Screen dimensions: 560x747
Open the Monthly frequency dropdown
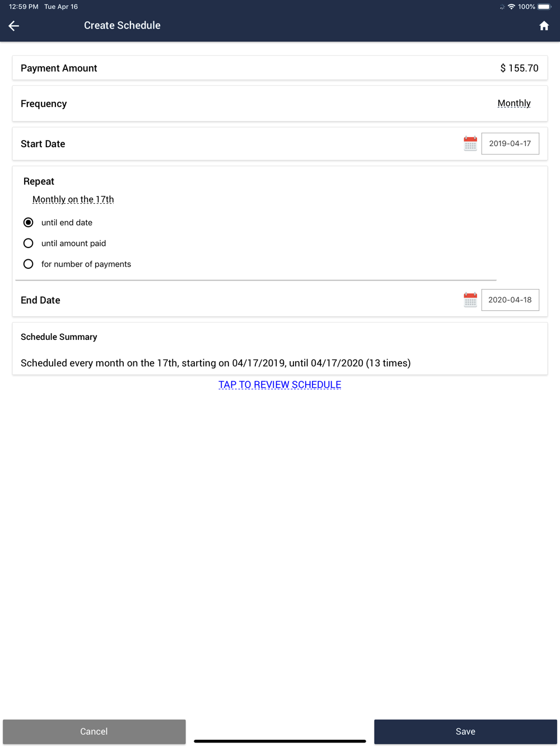[x=514, y=103]
